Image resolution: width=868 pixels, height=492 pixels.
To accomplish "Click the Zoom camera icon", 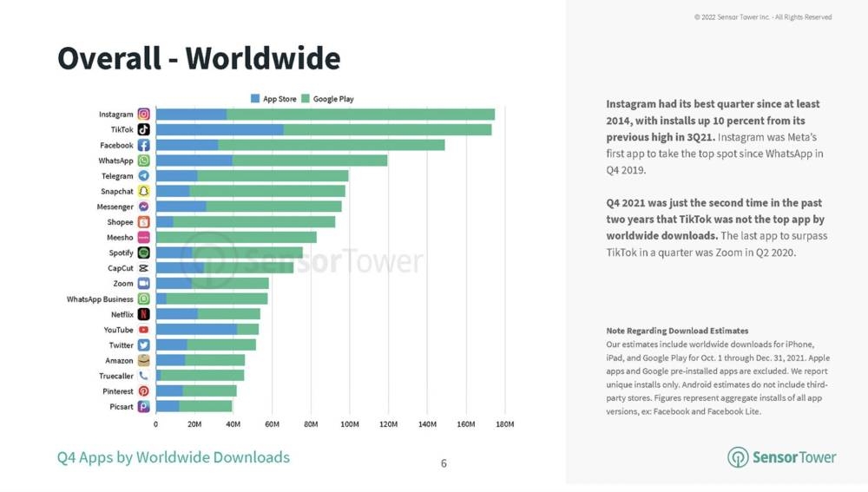I will tap(143, 284).
